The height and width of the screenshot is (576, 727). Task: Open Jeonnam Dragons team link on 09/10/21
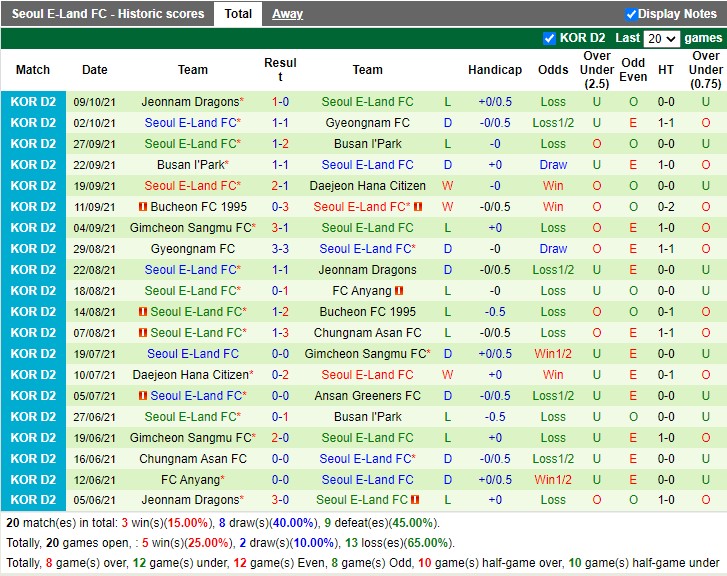pos(190,102)
